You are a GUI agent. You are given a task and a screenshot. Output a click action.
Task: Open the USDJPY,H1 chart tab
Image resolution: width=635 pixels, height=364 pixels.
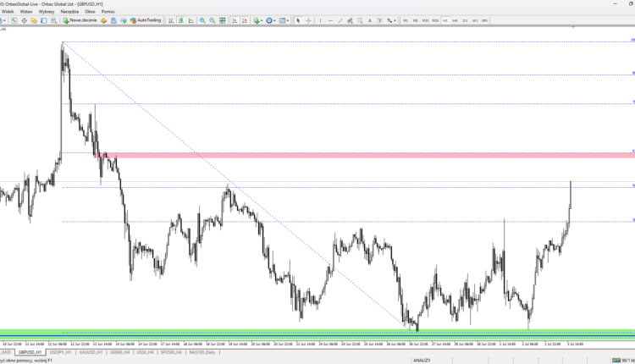tap(60, 352)
